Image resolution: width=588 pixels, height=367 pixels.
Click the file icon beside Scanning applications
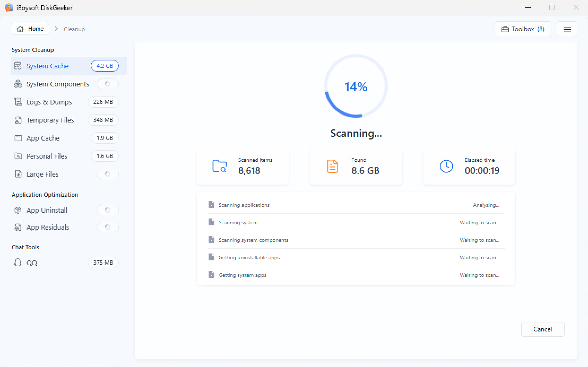(211, 204)
